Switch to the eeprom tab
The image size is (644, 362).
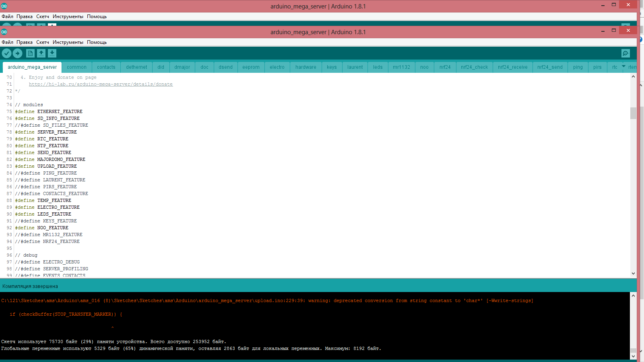tap(251, 67)
